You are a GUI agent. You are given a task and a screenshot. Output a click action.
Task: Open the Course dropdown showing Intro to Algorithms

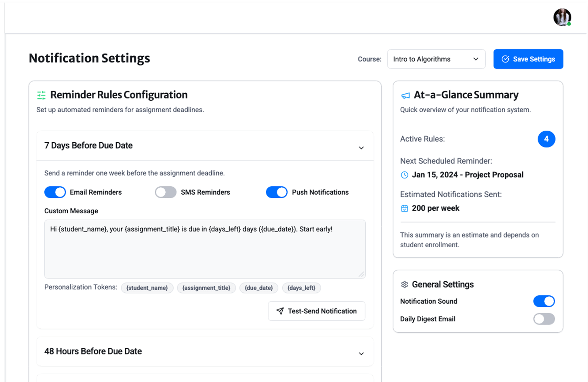436,59
